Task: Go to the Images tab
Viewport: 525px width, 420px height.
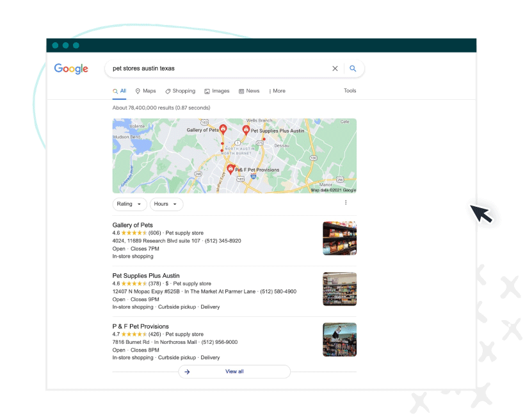Action: pyautogui.click(x=217, y=91)
